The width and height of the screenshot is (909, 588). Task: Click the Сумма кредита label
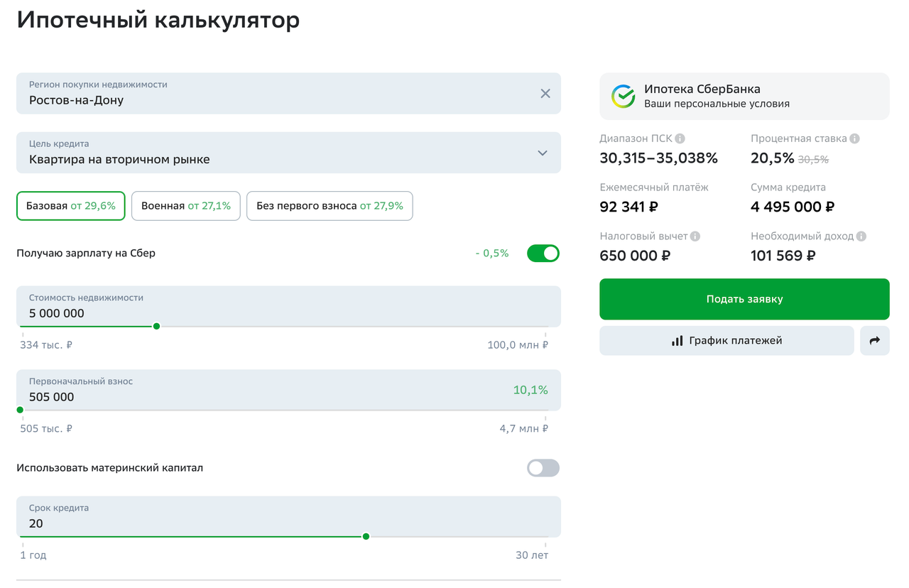788,187
